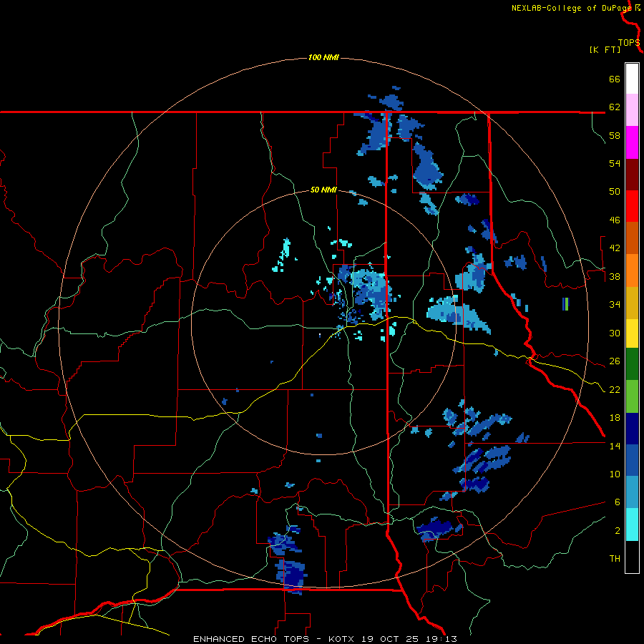
Task: Select the dark orange legend band
Action: (x=632, y=238)
